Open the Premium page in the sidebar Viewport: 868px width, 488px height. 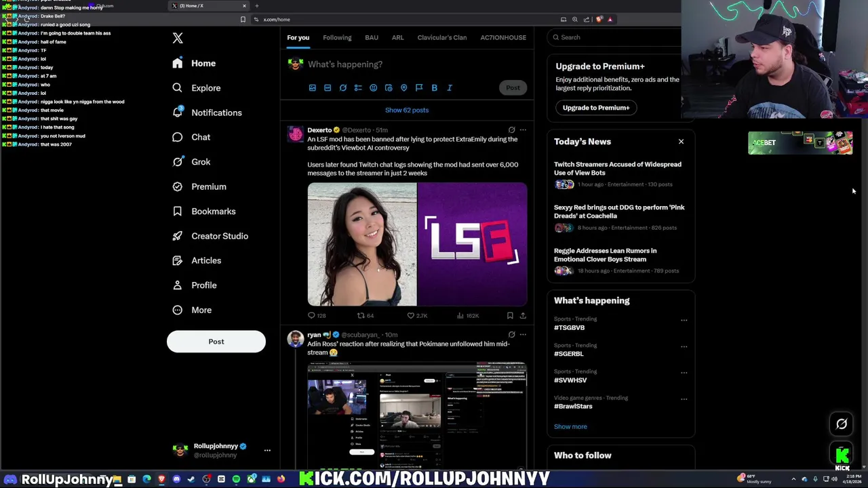[199, 186]
